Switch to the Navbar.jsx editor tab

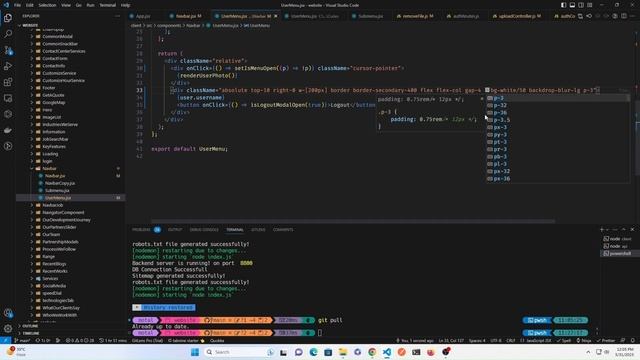coord(186,16)
